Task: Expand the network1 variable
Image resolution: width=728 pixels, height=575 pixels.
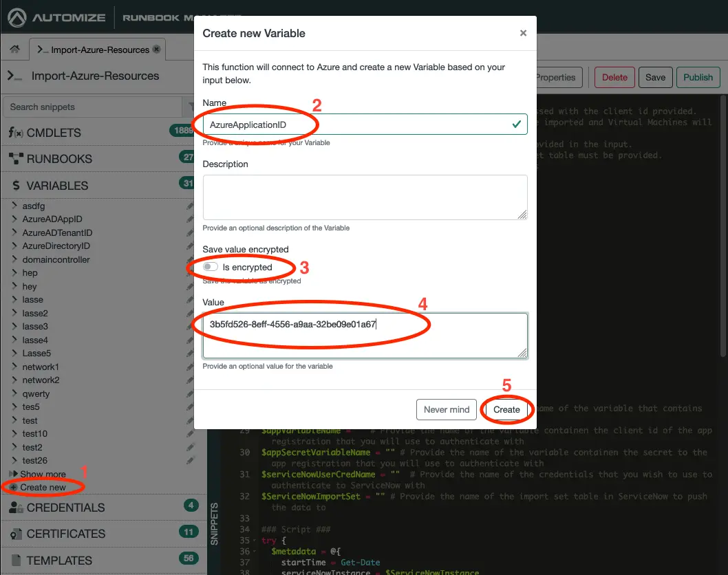Action: tap(14, 367)
